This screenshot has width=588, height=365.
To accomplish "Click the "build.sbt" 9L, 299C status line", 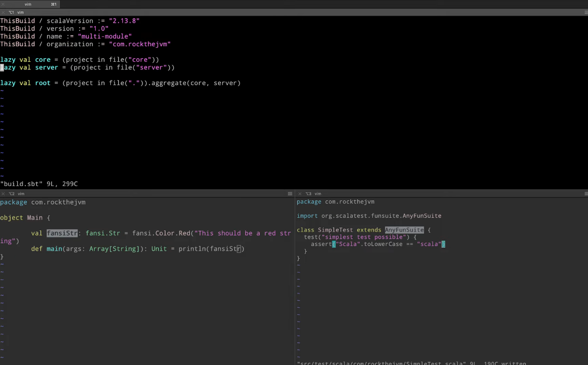I will (39, 184).
